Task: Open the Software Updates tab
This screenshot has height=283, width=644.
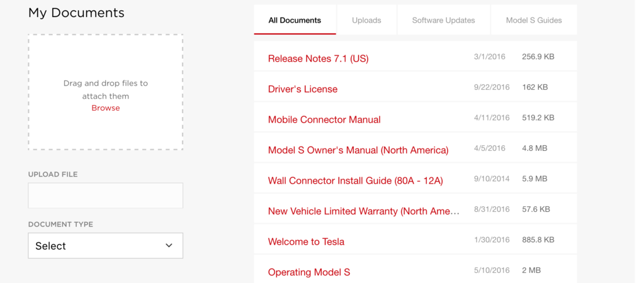Action: pos(443,20)
